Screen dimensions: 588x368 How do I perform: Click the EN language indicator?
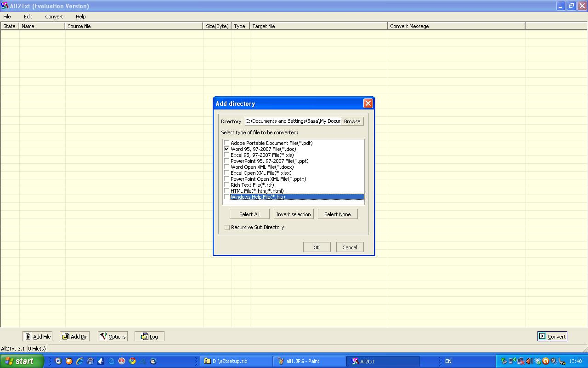click(448, 361)
